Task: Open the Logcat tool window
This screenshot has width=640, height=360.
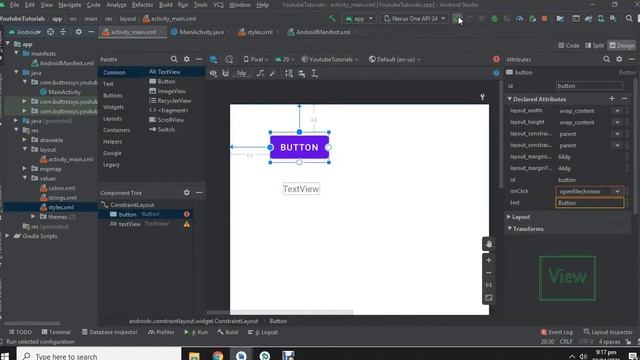Action: [263, 332]
